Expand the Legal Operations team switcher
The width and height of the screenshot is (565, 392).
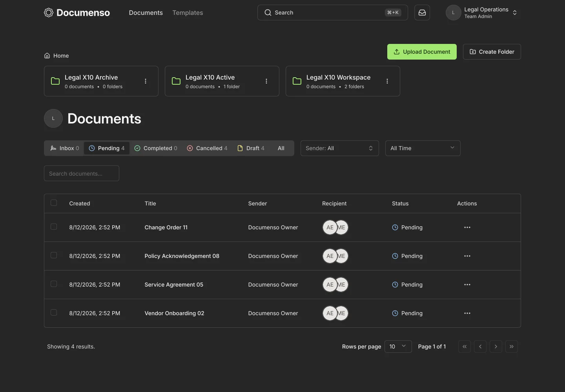482,13
